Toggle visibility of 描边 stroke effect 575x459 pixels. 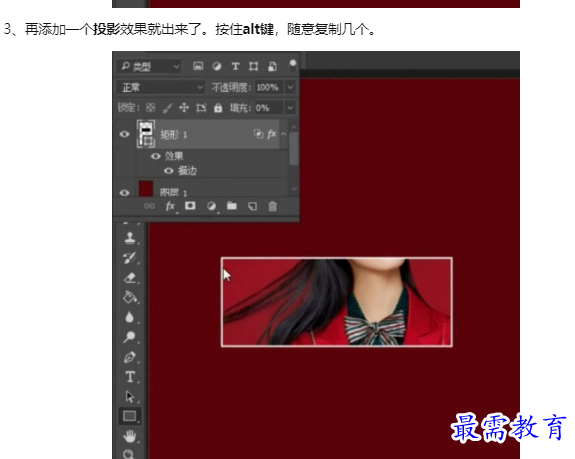[x=169, y=171]
